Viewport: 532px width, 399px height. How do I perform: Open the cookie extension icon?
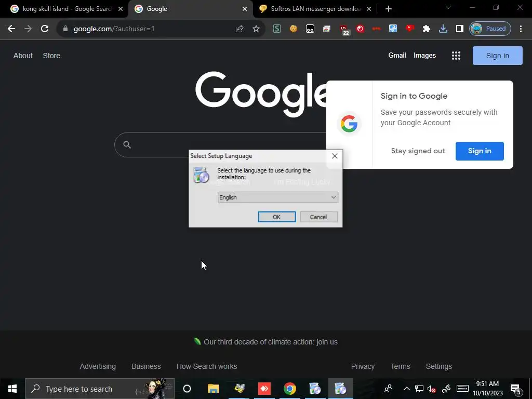coord(294,29)
